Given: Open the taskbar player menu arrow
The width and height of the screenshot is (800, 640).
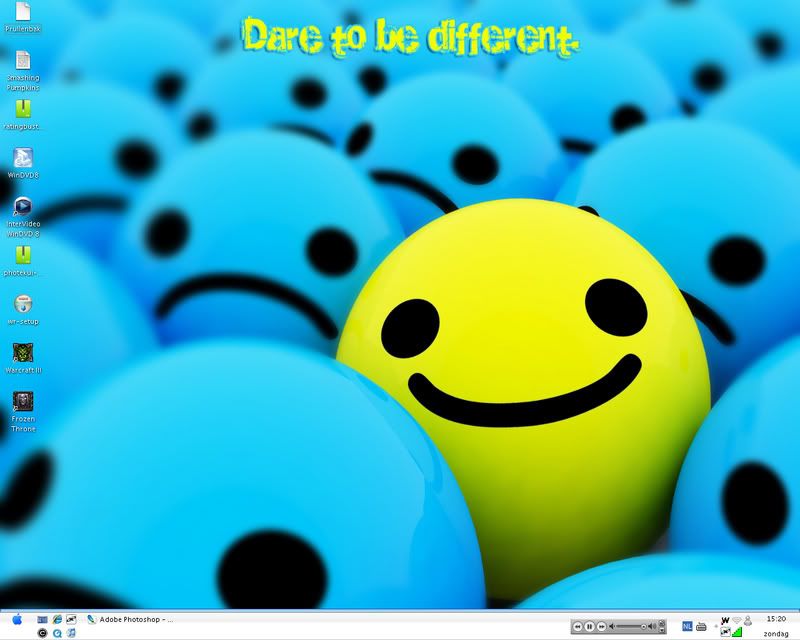Looking at the screenshot, I should (x=662, y=630).
